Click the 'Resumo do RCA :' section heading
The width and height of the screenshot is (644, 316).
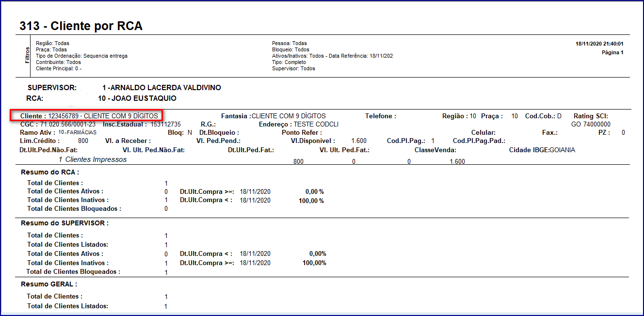(x=50, y=172)
